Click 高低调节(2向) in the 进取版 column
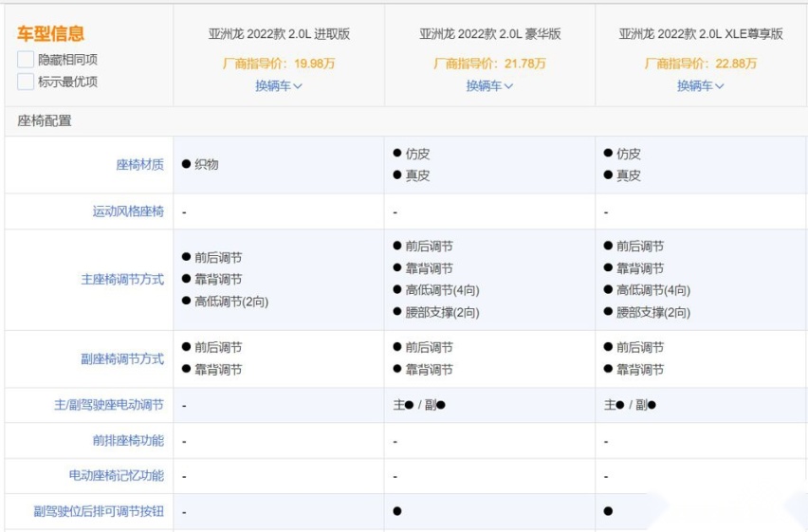This screenshot has width=808, height=532. [x=231, y=302]
